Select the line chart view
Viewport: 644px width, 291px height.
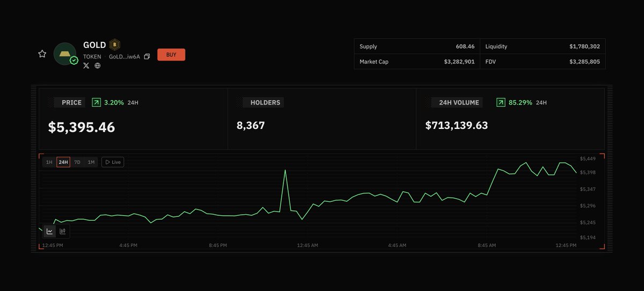tap(50, 231)
